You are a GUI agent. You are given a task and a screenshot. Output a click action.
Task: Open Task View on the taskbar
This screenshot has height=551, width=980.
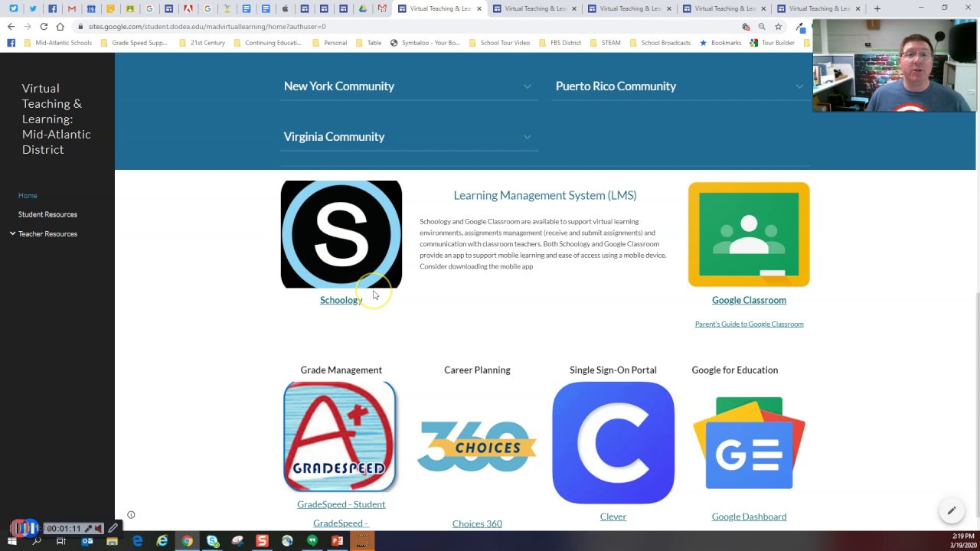point(61,541)
